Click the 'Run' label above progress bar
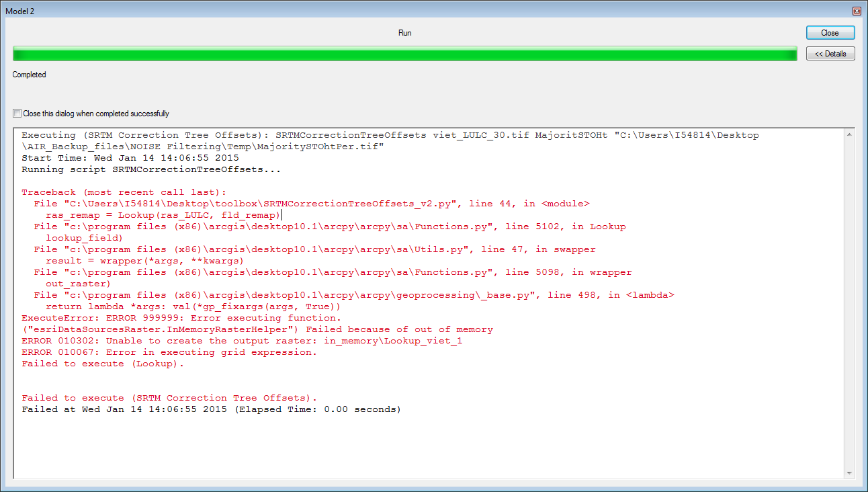This screenshot has height=492, width=868. pos(405,33)
